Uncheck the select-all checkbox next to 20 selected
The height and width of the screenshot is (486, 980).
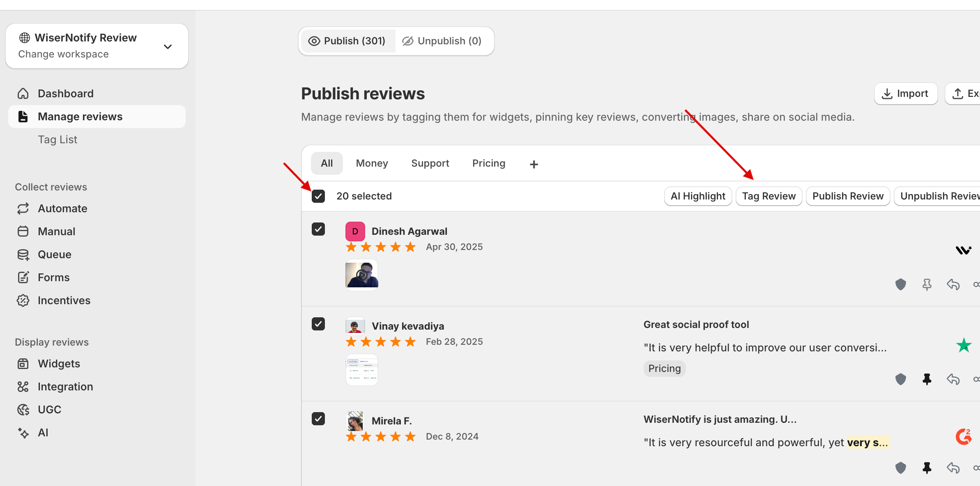[x=318, y=196]
